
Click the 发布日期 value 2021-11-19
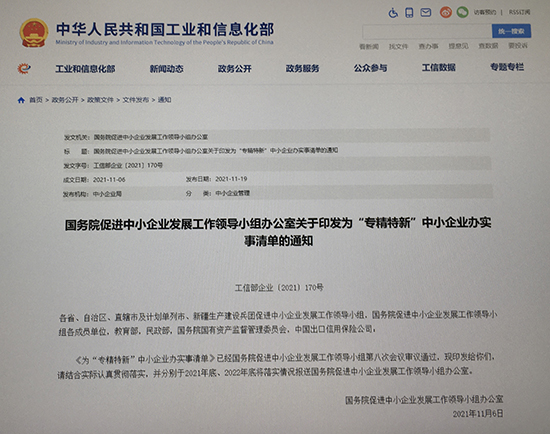point(231,179)
